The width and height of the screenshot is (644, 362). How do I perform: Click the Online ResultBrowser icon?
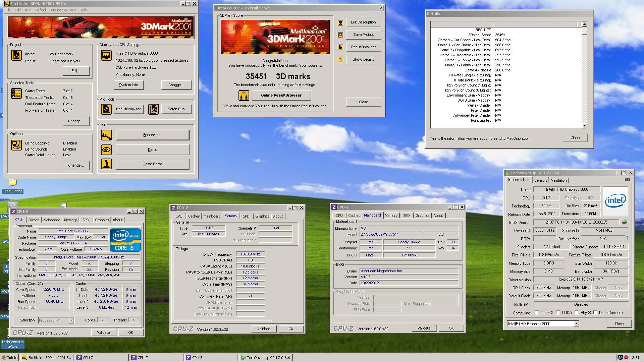point(244,96)
